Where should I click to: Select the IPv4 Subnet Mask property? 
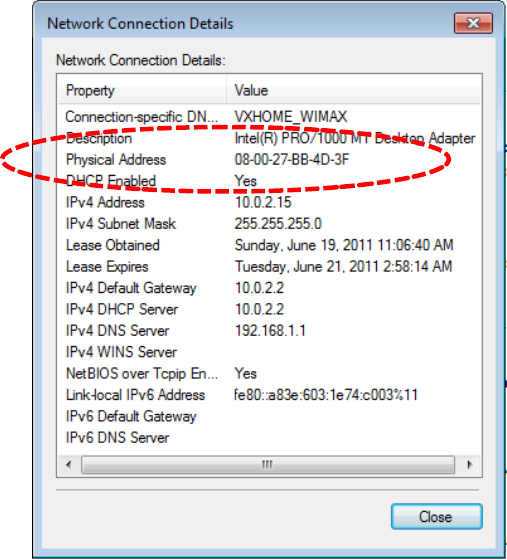coord(121,224)
